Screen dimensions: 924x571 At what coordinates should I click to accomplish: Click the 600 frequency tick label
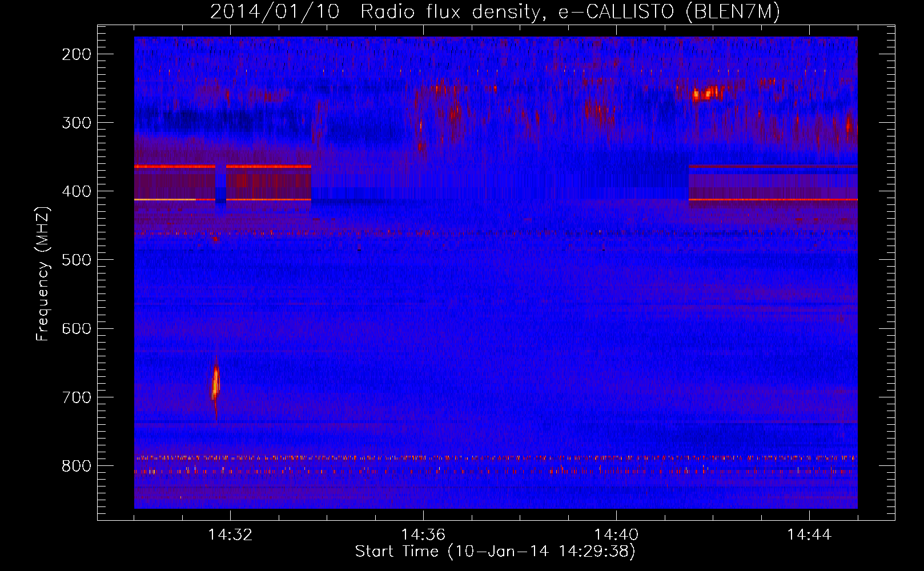(77, 328)
